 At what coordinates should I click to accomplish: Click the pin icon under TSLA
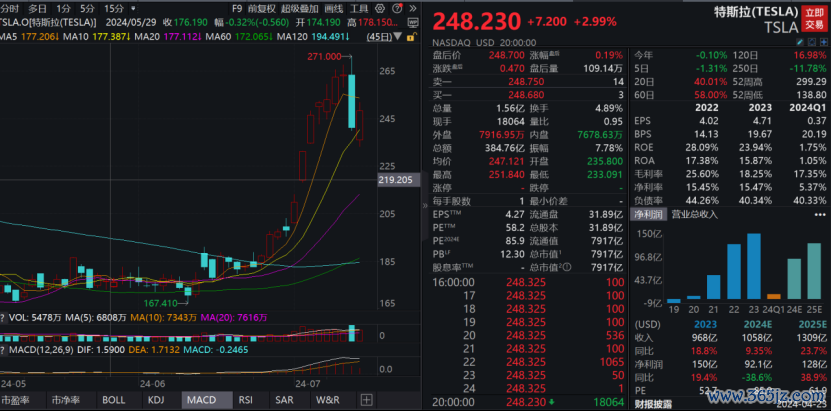click(812, 42)
